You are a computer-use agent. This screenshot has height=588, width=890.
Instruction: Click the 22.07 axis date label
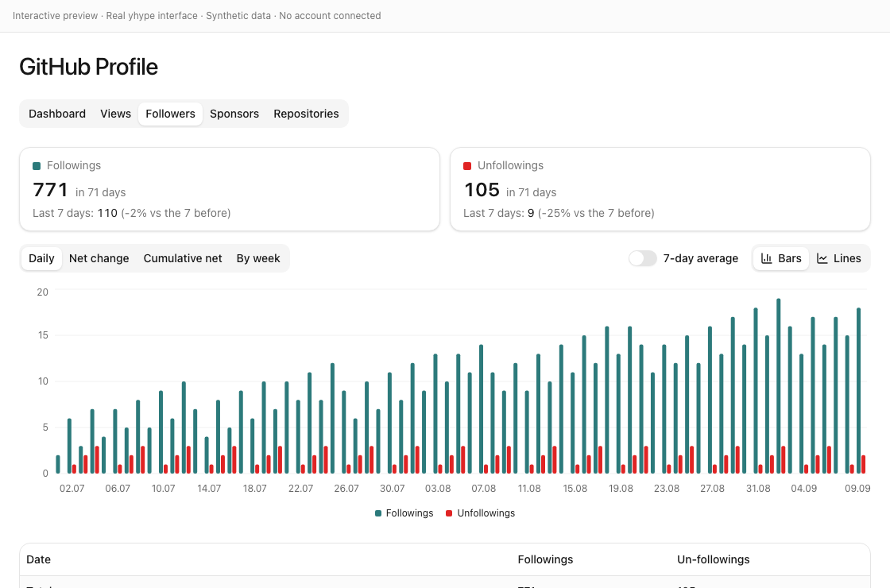click(x=301, y=489)
